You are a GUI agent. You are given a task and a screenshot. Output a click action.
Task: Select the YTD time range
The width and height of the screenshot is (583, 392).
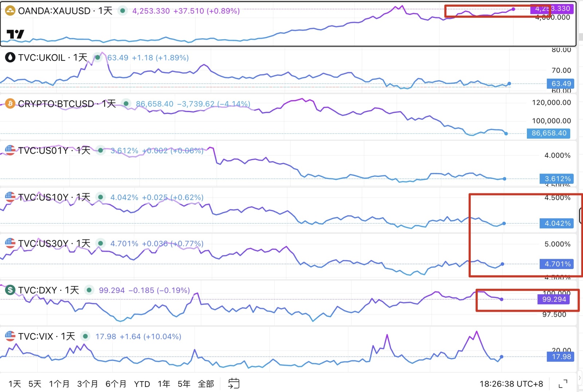click(142, 384)
